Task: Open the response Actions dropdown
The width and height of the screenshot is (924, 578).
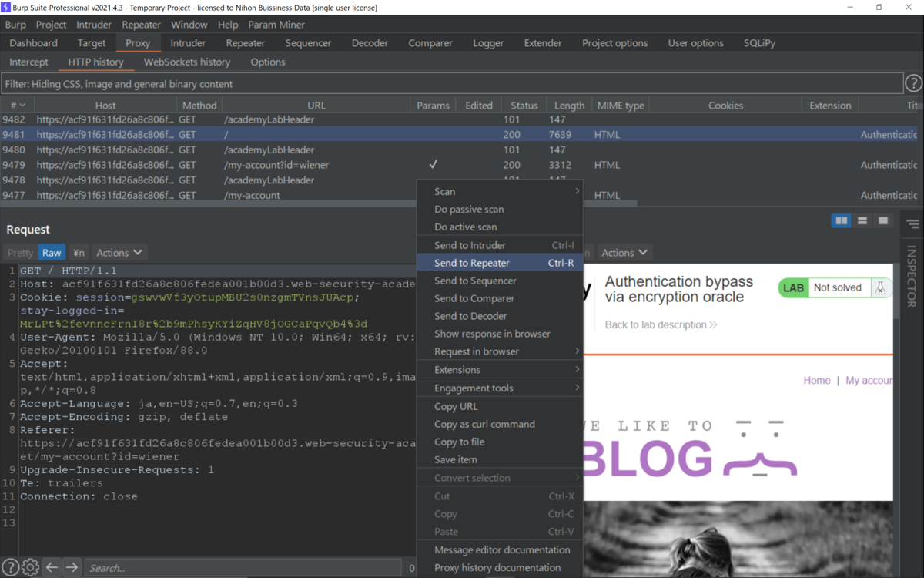Action: coord(624,253)
